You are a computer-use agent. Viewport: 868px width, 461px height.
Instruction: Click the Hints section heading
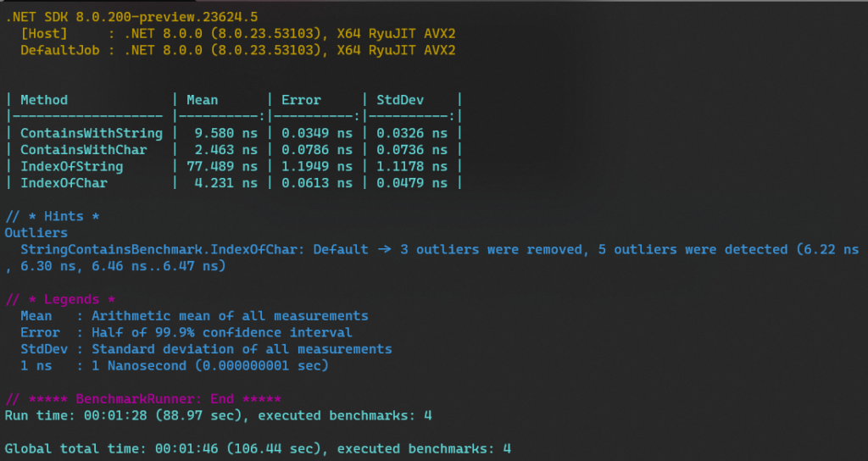point(53,216)
